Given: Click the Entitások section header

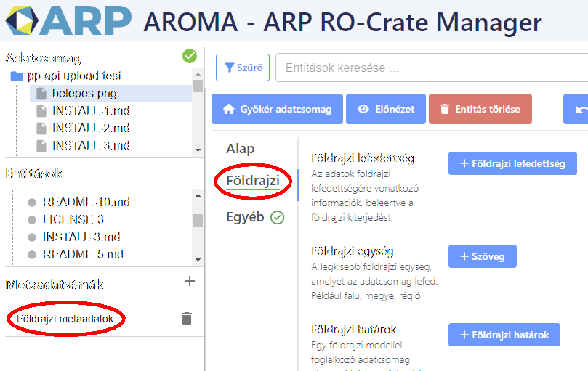Looking at the screenshot, I should [33, 174].
